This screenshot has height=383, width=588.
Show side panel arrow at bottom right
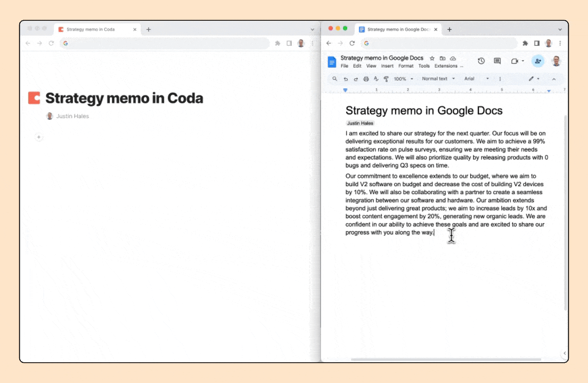(x=565, y=353)
